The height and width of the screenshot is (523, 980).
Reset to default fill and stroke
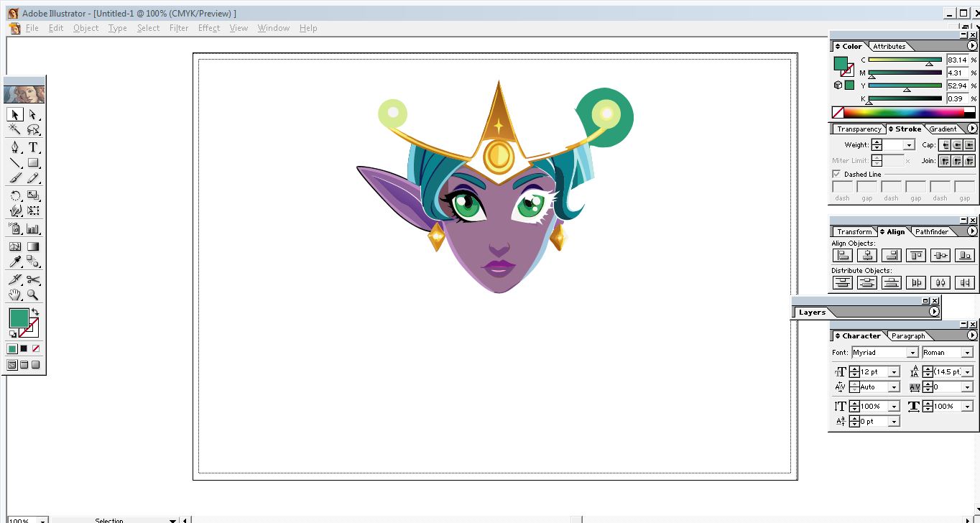13,334
